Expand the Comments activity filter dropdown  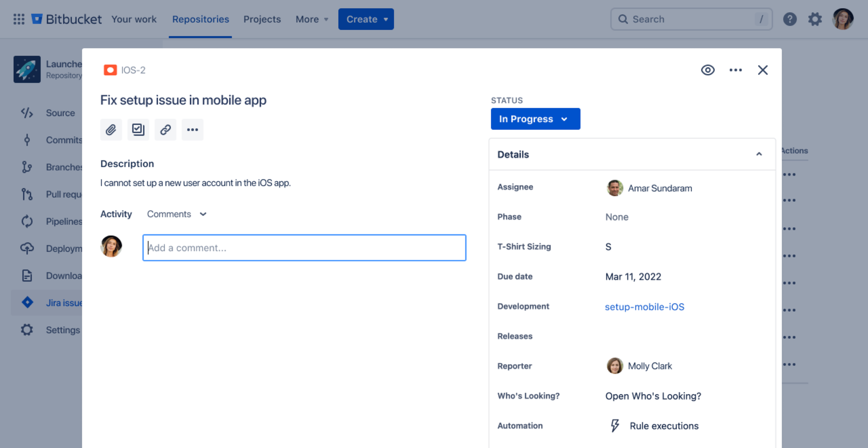point(176,214)
